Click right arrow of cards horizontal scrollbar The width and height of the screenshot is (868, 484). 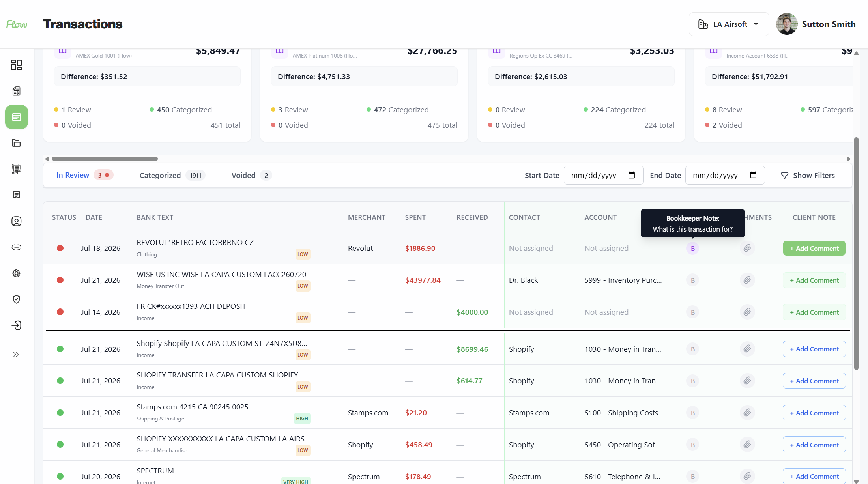(848, 159)
